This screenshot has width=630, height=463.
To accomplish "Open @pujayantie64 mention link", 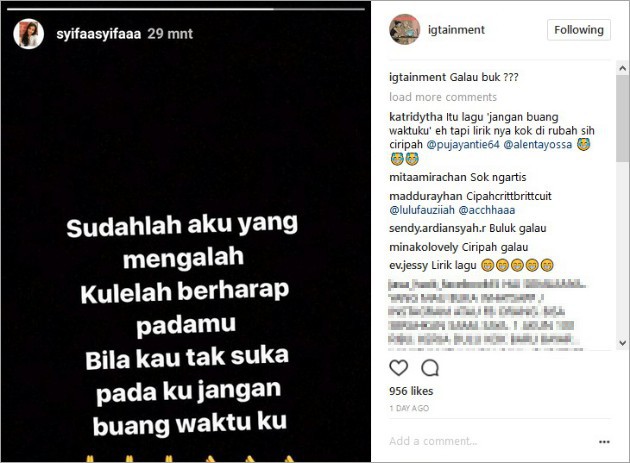I will click(x=463, y=144).
